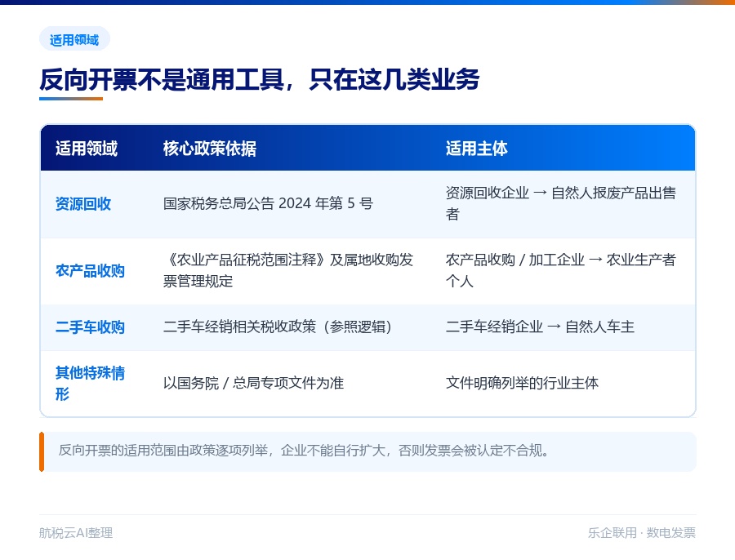Click the 农产品收购 row label
Viewport: 735px width, 560px height.
(x=90, y=271)
